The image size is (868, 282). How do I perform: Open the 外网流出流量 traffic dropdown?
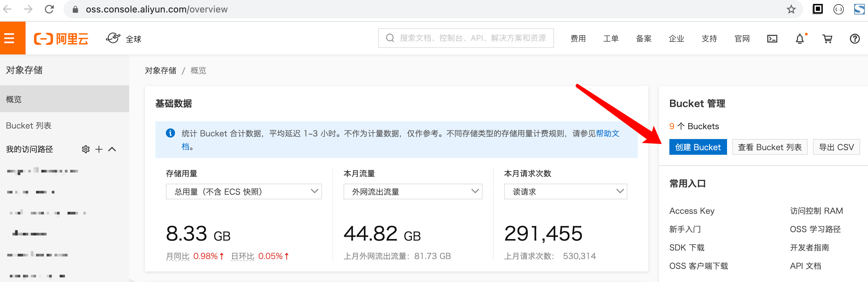coord(412,191)
